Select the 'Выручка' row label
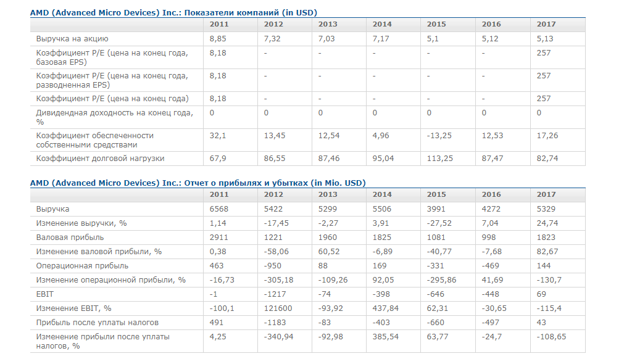The height and width of the screenshot is (364, 632). 52,209
